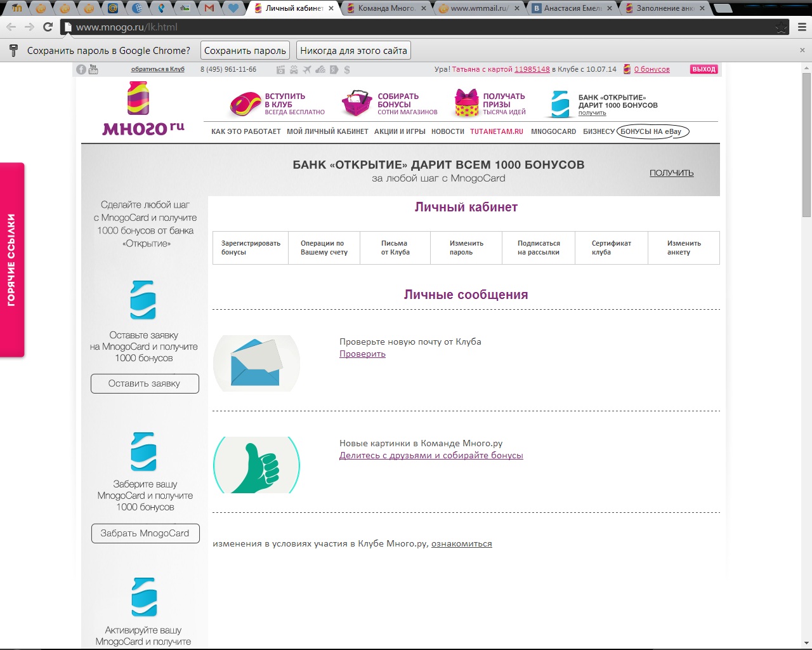Open Сертификат клуба tab

click(612, 248)
